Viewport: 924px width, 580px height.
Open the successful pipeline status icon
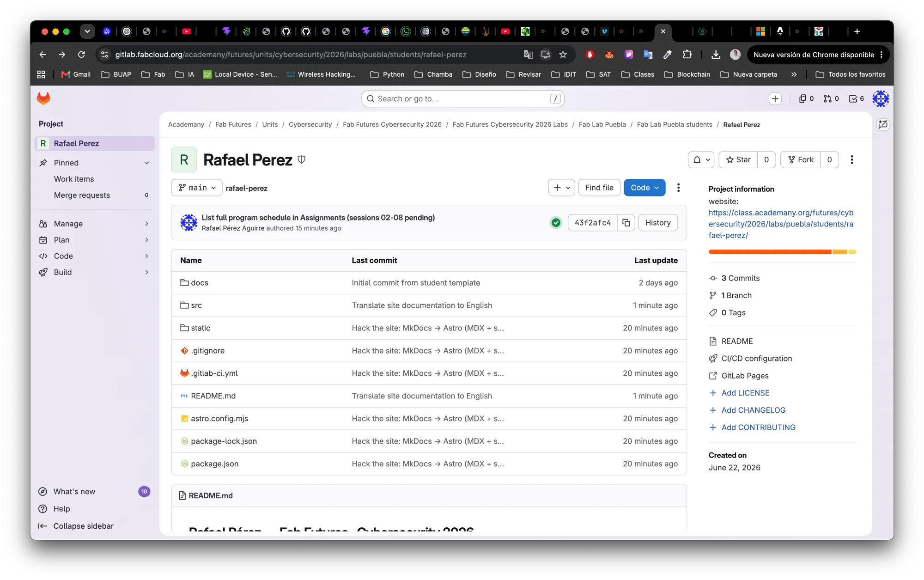click(x=556, y=223)
